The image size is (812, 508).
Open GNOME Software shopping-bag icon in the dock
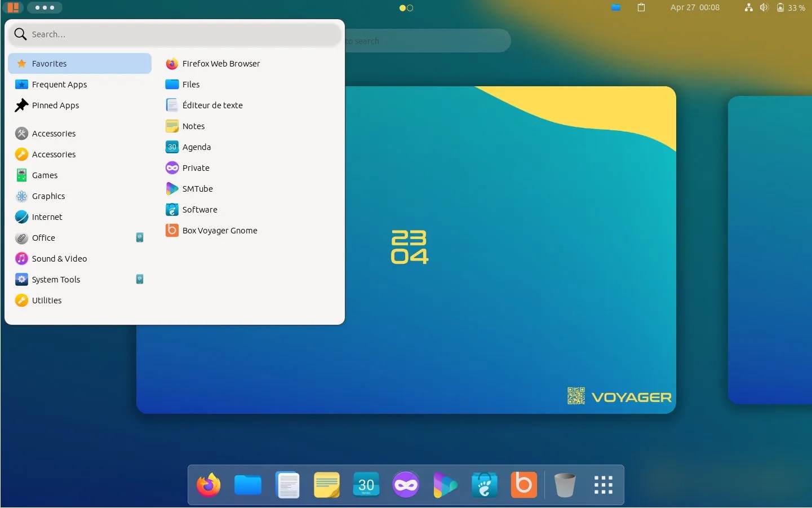pos(484,484)
